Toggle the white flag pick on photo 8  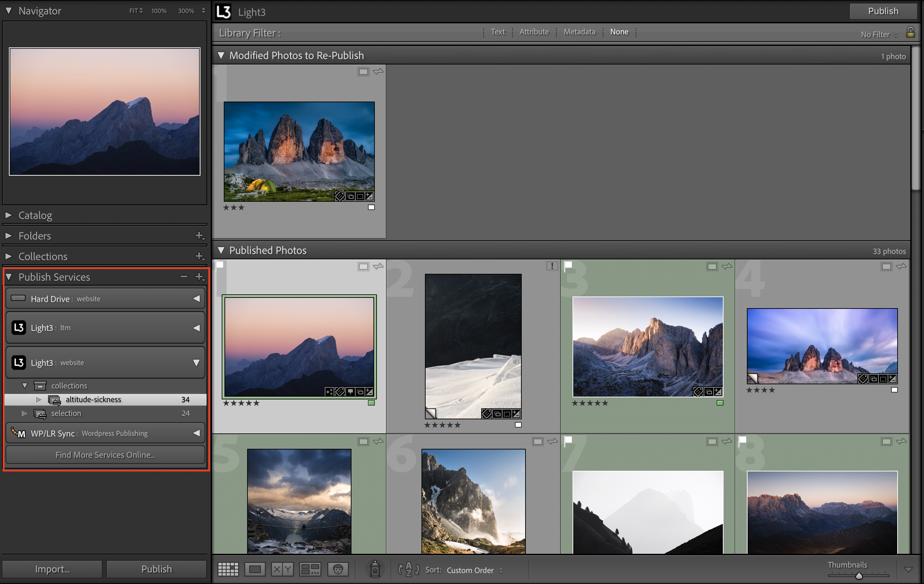tap(742, 441)
